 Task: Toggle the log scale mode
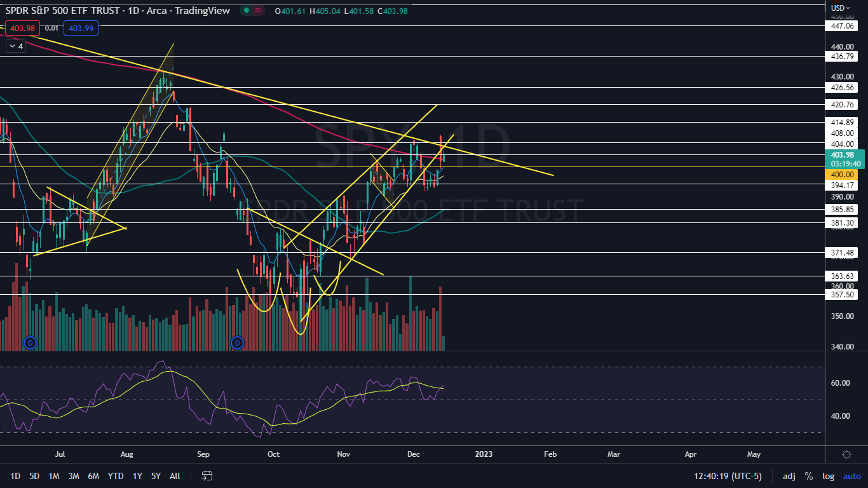coord(828,476)
